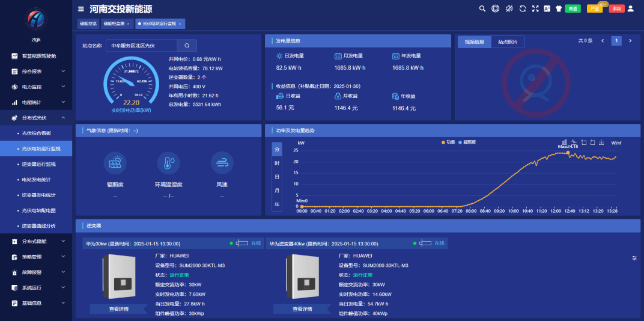Select the 日 day granularity option
Screen dimensions: 644x321
pos(277,177)
